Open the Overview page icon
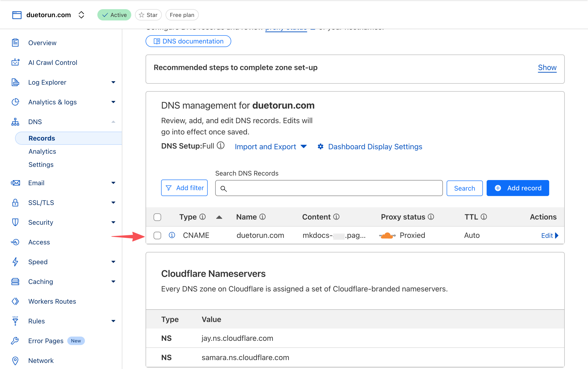588x369 pixels. (x=15, y=43)
